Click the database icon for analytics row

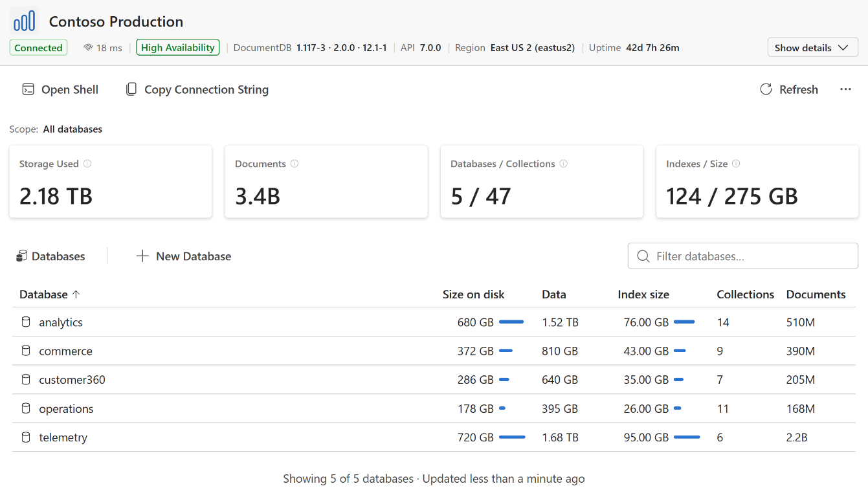26,322
